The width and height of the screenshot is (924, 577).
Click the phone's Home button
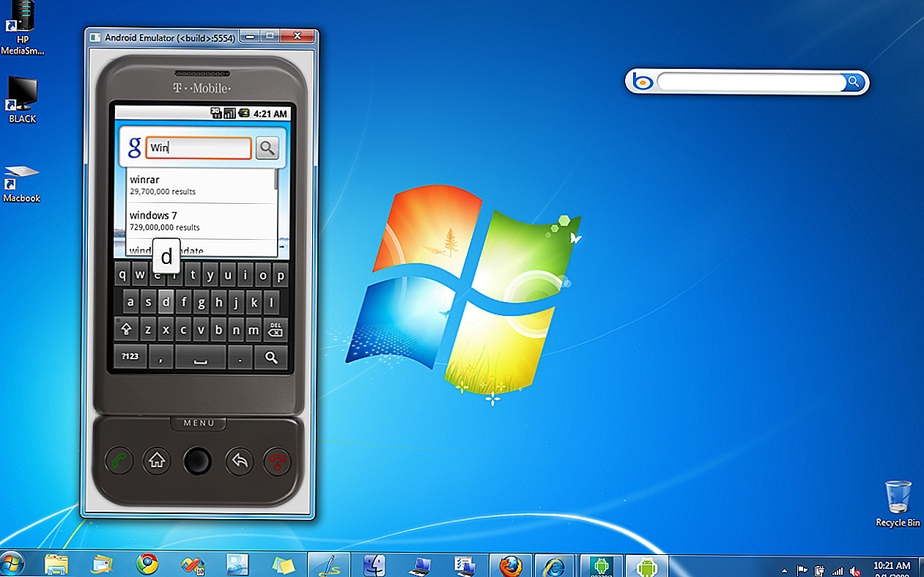[x=156, y=461]
